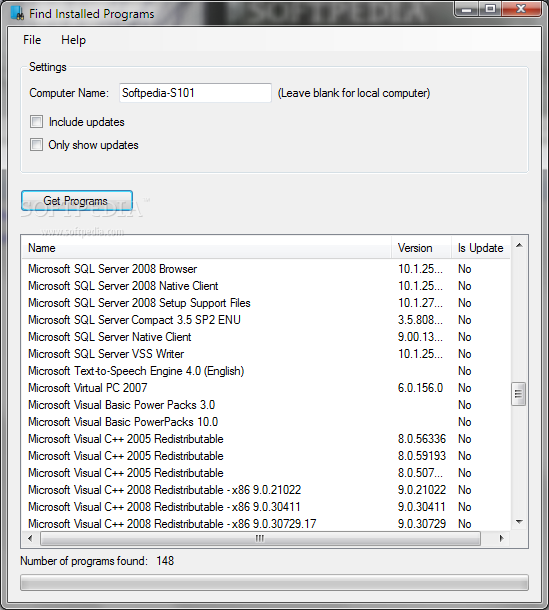This screenshot has width=549, height=610.
Task: Select Microsoft Text-to-Speech Engine 4.0 (English)
Action: (x=266, y=371)
